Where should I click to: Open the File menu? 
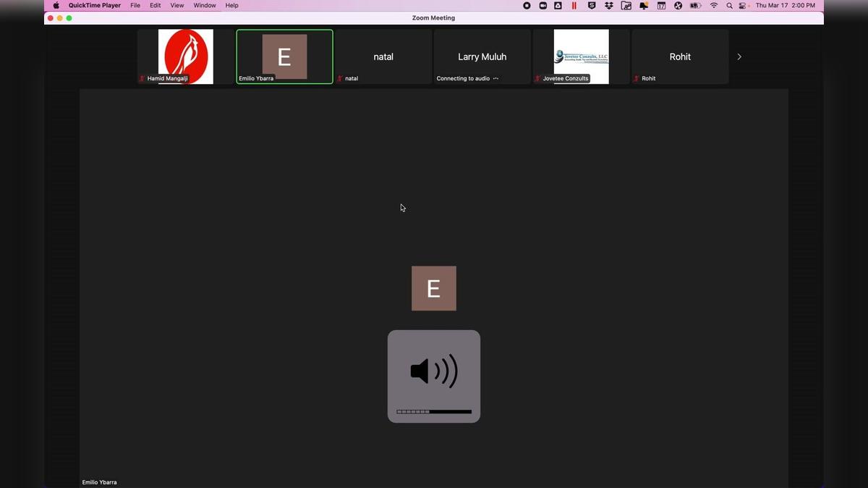135,6
